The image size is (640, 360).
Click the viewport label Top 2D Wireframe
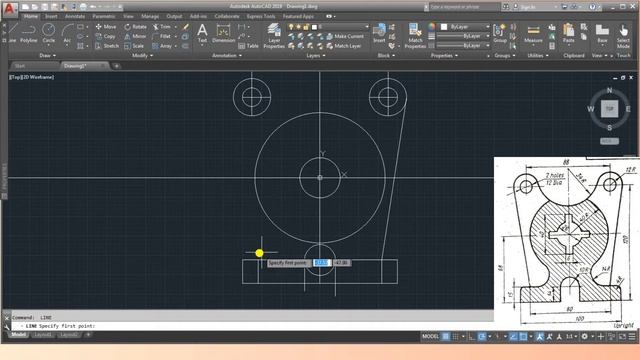pos(31,77)
